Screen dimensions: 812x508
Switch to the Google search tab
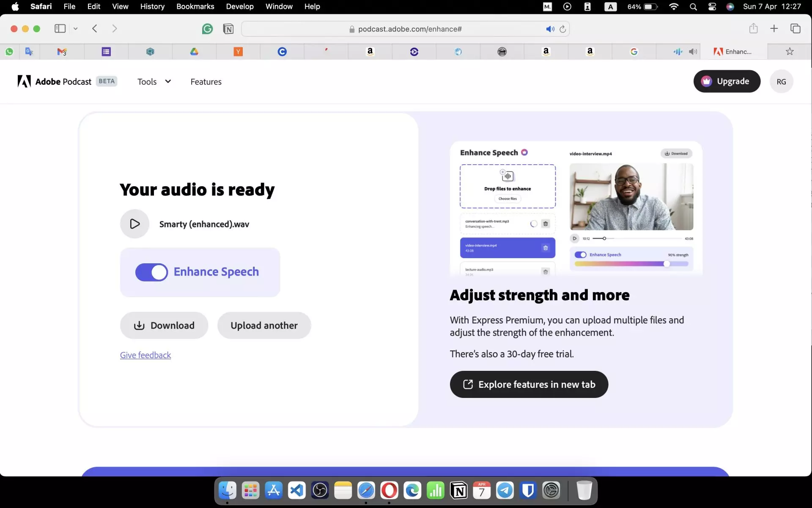(634, 52)
